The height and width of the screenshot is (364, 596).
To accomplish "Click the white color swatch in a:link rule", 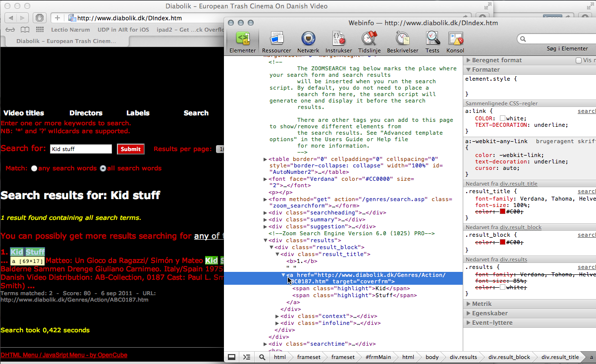I will pyautogui.click(x=502, y=118).
